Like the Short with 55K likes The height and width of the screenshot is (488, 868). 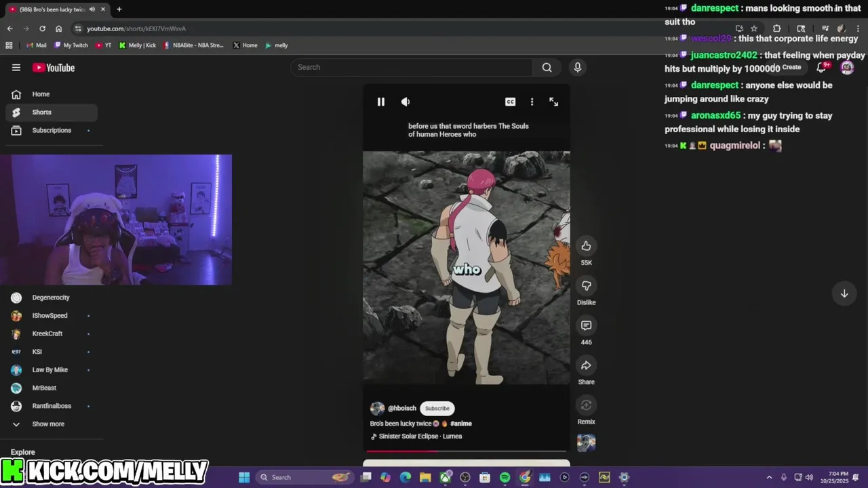(587, 246)
